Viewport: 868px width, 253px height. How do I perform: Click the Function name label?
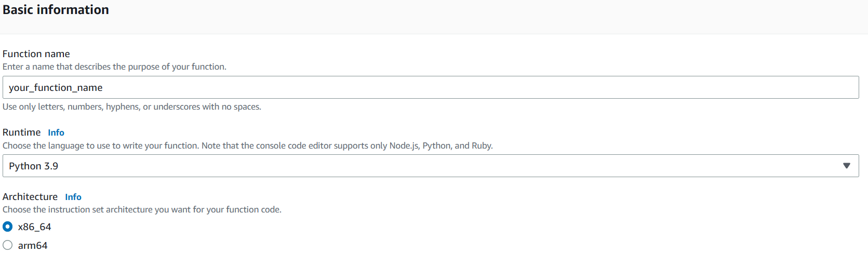click(x=36, y=54)
